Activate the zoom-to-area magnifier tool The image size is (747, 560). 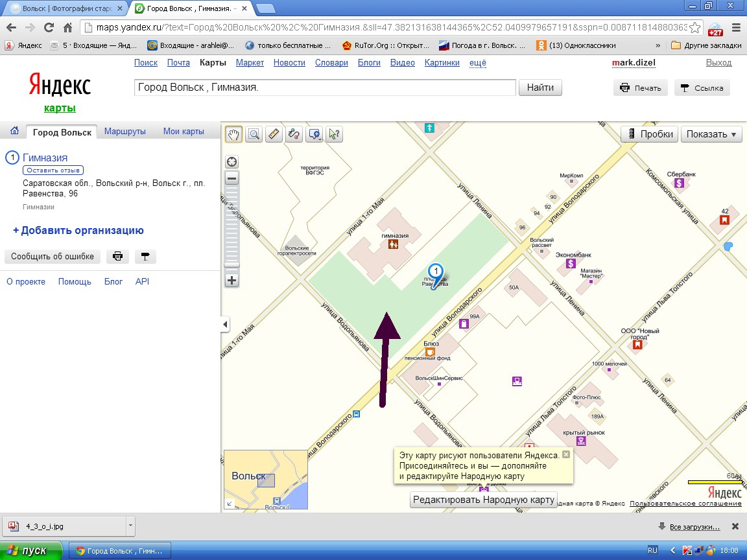pyautogui.click(x=254, y=134)
